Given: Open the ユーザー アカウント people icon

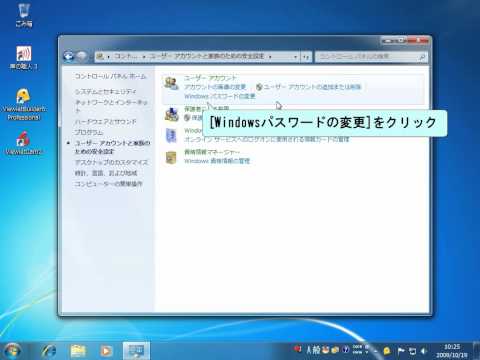Looking at the screenshot, I should (x=172, y=83).
